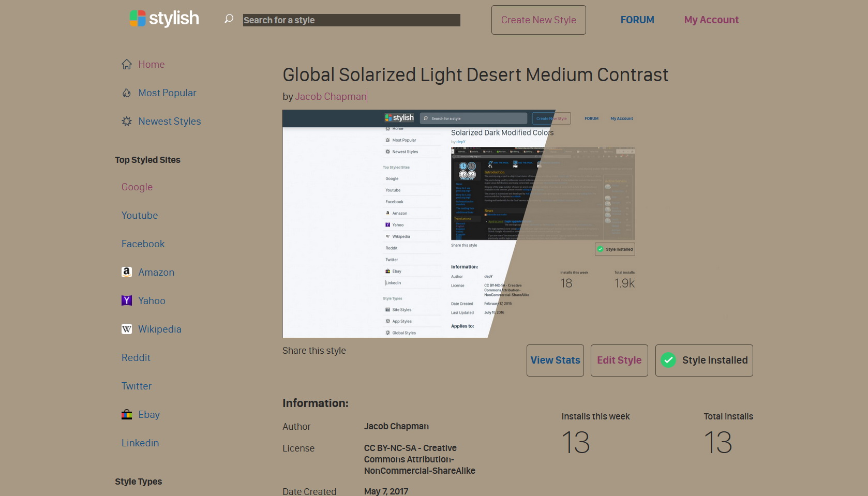Open the FORUM menu
868x496 pixels.
(637, 20)
